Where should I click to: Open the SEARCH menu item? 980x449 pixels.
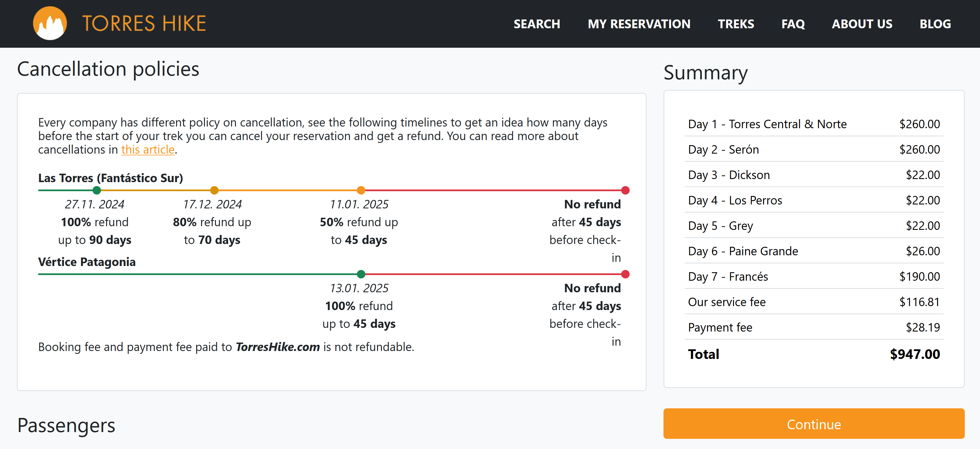[x=537, y=24]
